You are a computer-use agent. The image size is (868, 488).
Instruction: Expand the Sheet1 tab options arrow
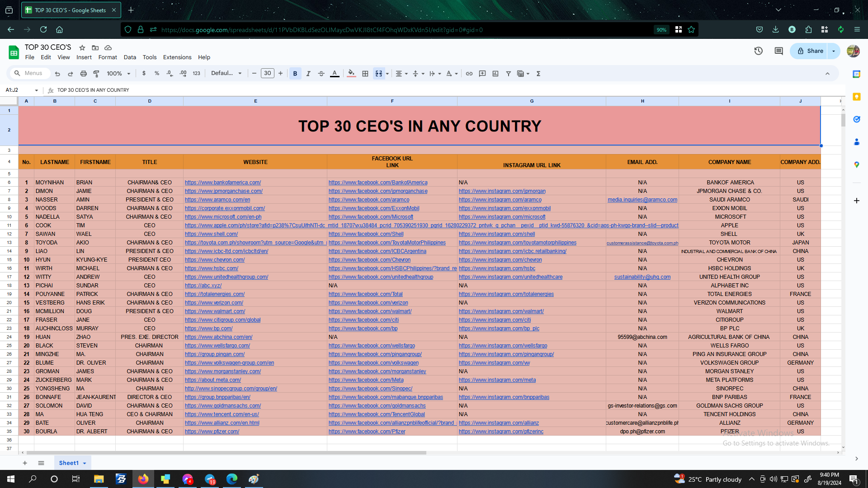(85, 463)
